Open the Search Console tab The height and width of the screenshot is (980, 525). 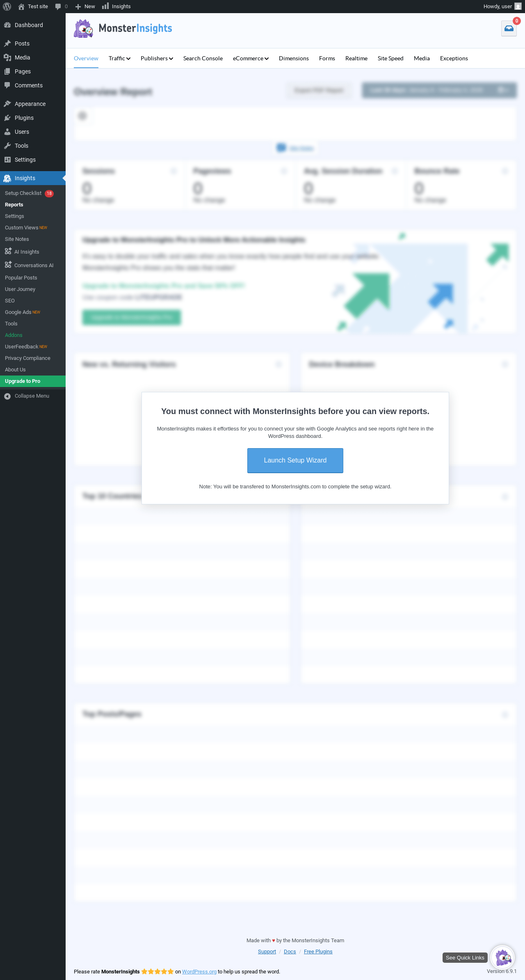point(203,58)
